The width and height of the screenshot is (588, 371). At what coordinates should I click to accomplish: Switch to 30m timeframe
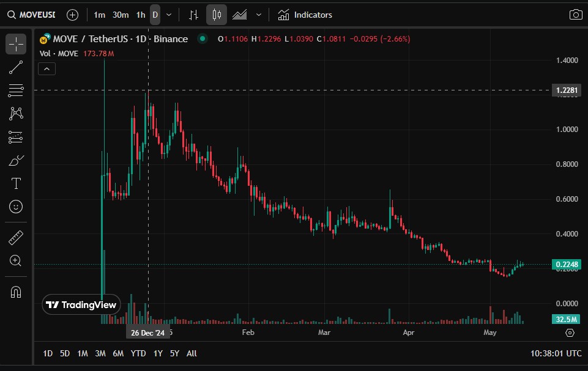(x=121, y=15)
